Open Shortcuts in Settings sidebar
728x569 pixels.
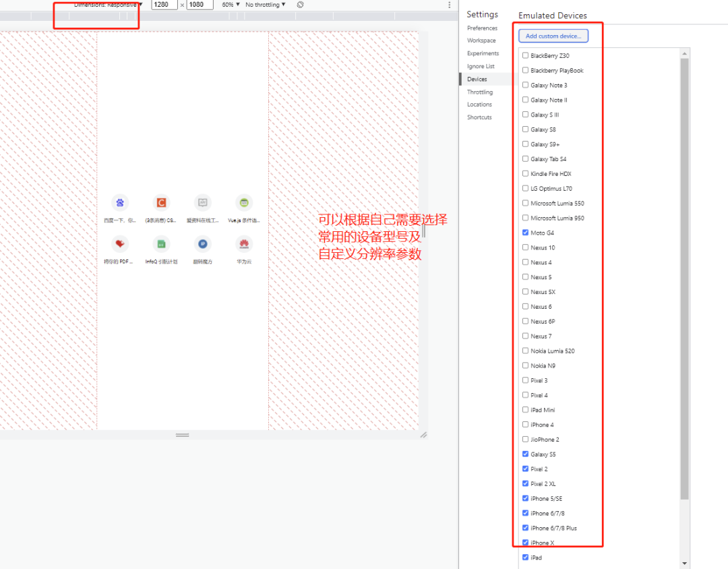479,117
